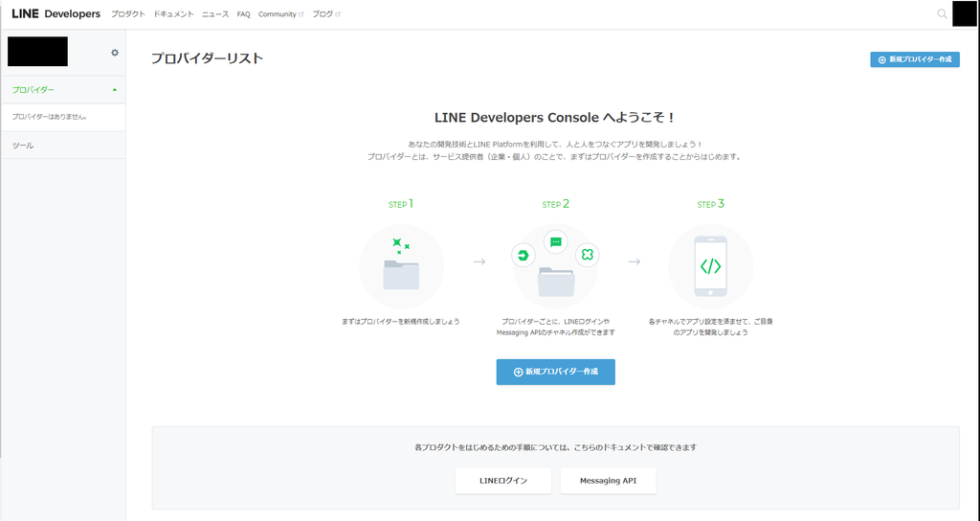Screen dimensions: 980x521
Task: Collapse the プロバイダー sidebar section
Action: (x=115, y=90)
